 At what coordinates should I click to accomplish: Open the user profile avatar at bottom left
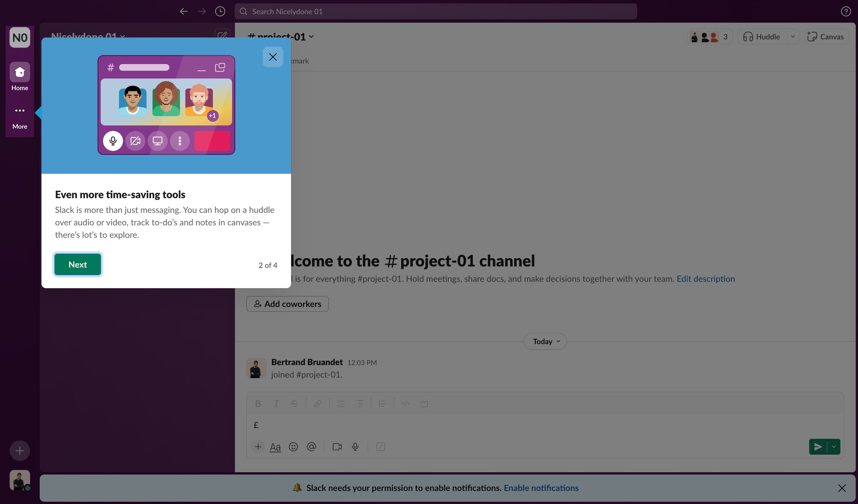[x=20, y=480]
